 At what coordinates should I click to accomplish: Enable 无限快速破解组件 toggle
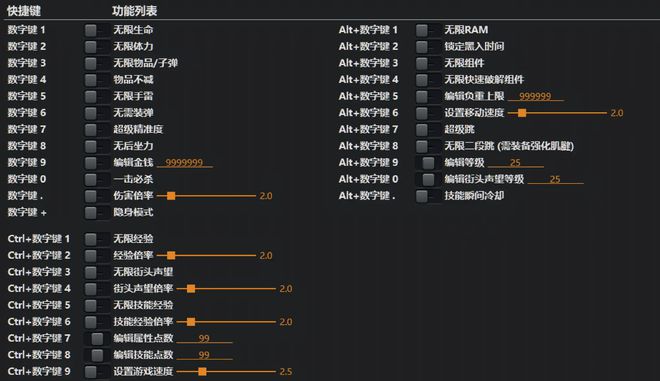[428, 80]
